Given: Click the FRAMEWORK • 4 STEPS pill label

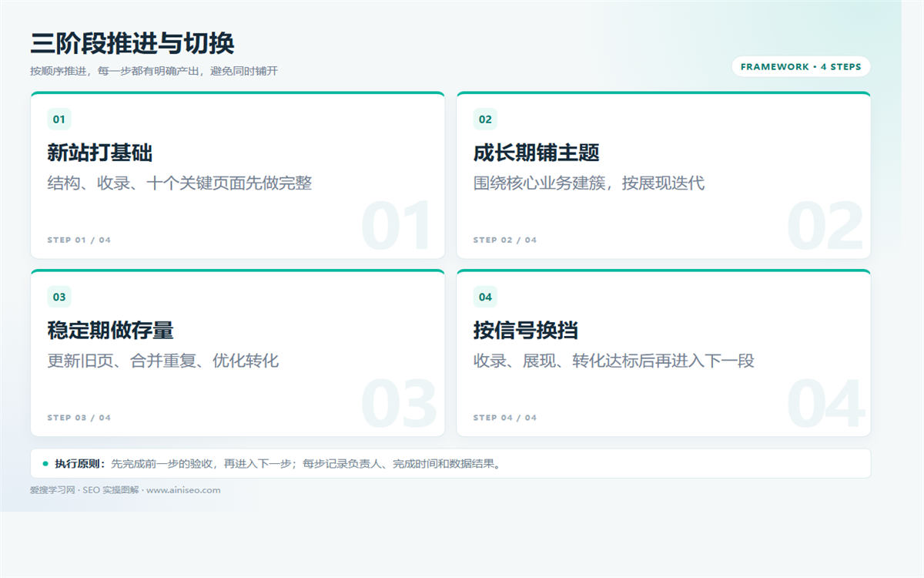Looking at the screenshot, I should (x=801, y=67).
